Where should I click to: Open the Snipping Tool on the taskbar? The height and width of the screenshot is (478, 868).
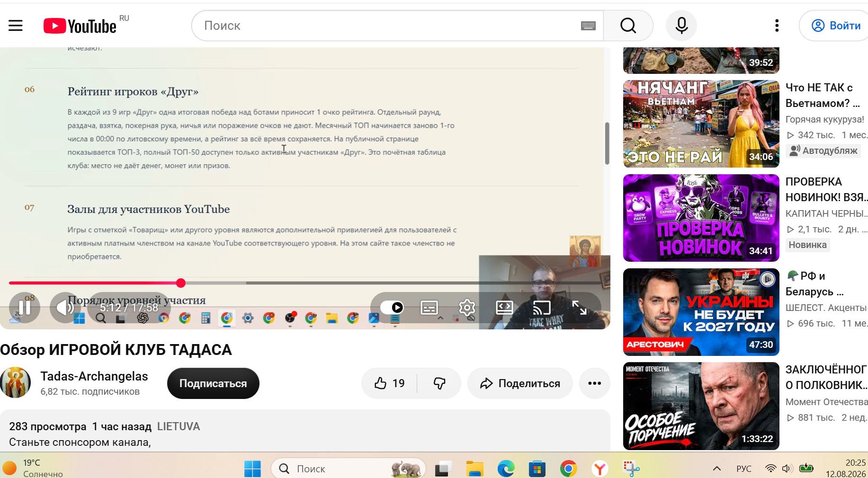click(x=631, y=469)
